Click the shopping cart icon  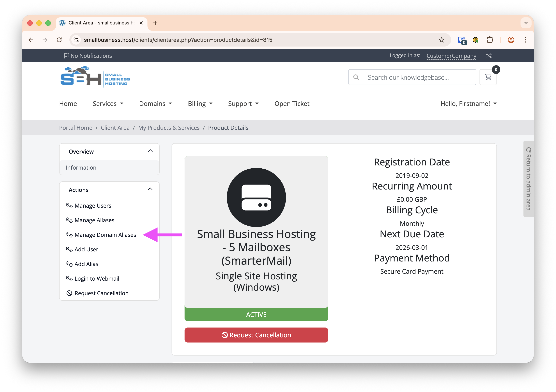pyautogui.click(x=488, y=77)
